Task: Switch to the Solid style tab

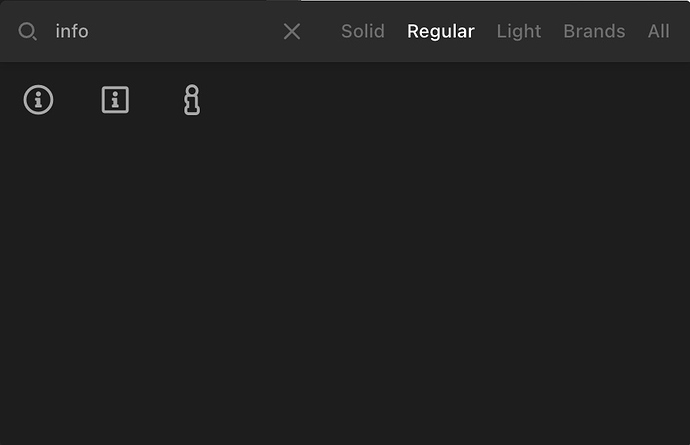Action: pos(363,31)
